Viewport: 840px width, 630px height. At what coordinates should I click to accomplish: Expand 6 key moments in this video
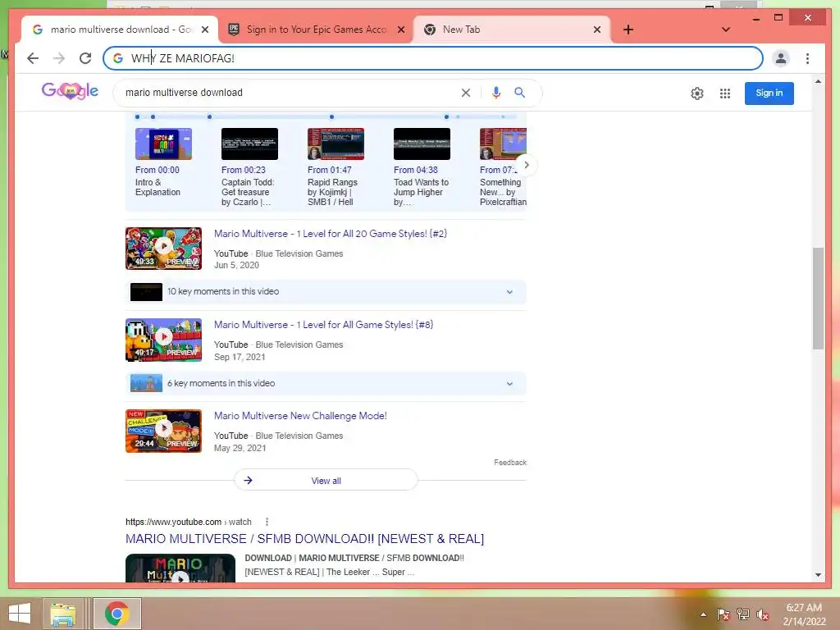point(325,383)
